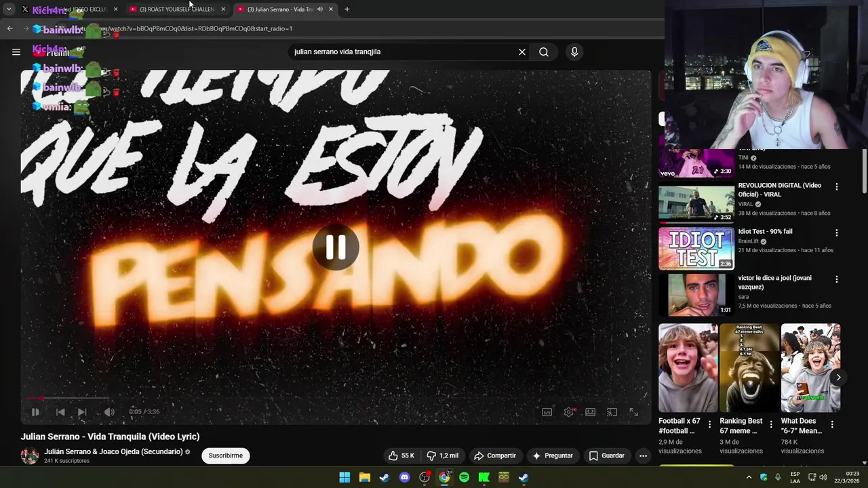Click the Compartir share button
The width and height of the screenshot is (868, 488).
(495, 455)
